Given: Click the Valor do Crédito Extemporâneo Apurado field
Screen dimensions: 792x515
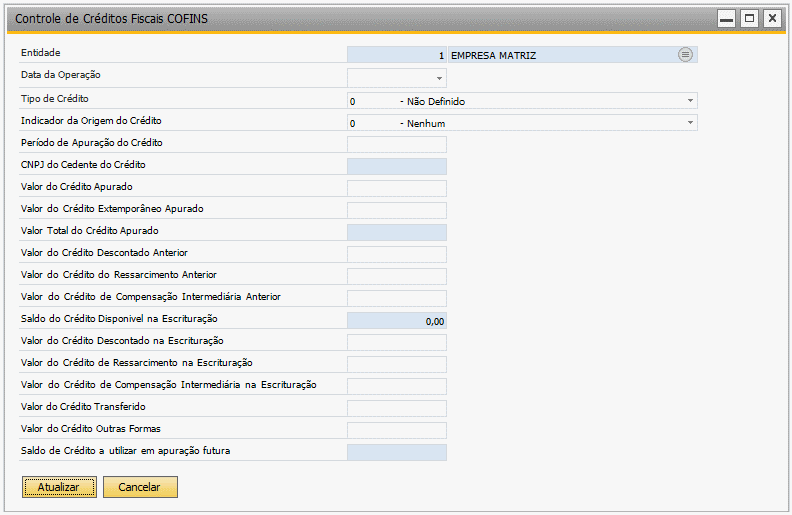Looking at the screenshot, I should [x=397, y=211].
